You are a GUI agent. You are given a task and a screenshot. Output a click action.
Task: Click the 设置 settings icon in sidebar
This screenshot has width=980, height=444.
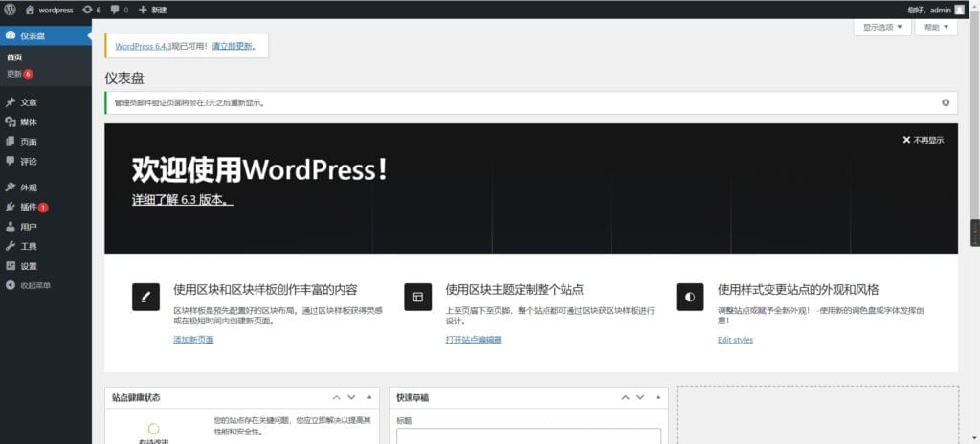coord(10,266)
